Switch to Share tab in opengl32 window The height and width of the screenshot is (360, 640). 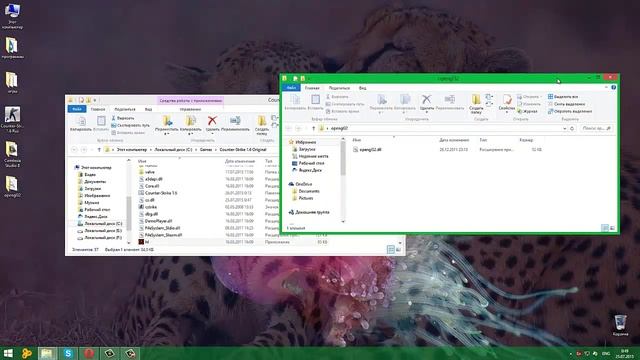(339, 88)
